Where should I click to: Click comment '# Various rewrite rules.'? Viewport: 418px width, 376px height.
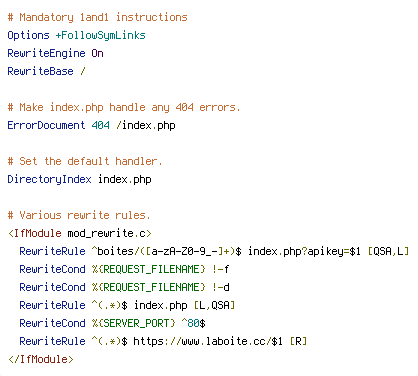click(79, 215)
